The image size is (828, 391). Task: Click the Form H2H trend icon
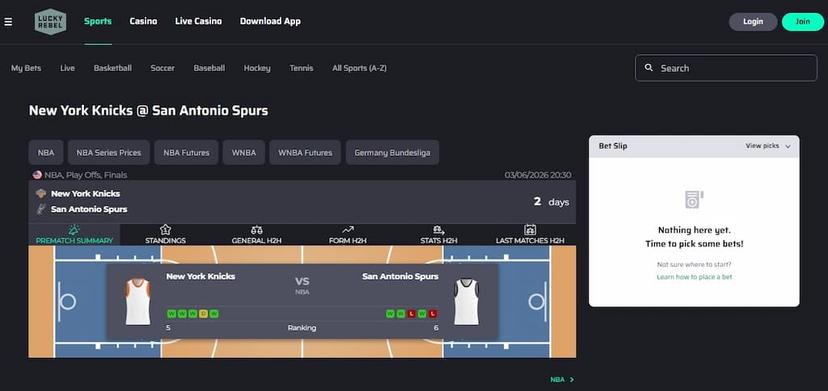[347, 230]
